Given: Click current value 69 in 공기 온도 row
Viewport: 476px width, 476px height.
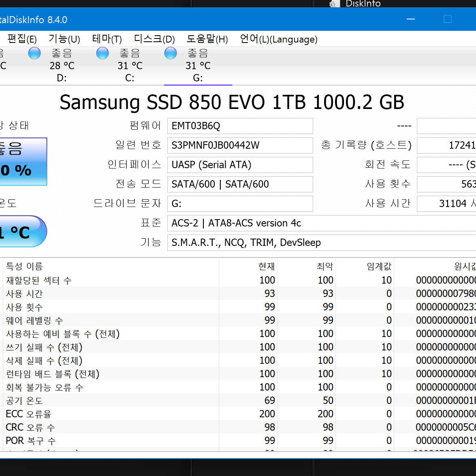Looking at the screenshot, I should (269, 400).
